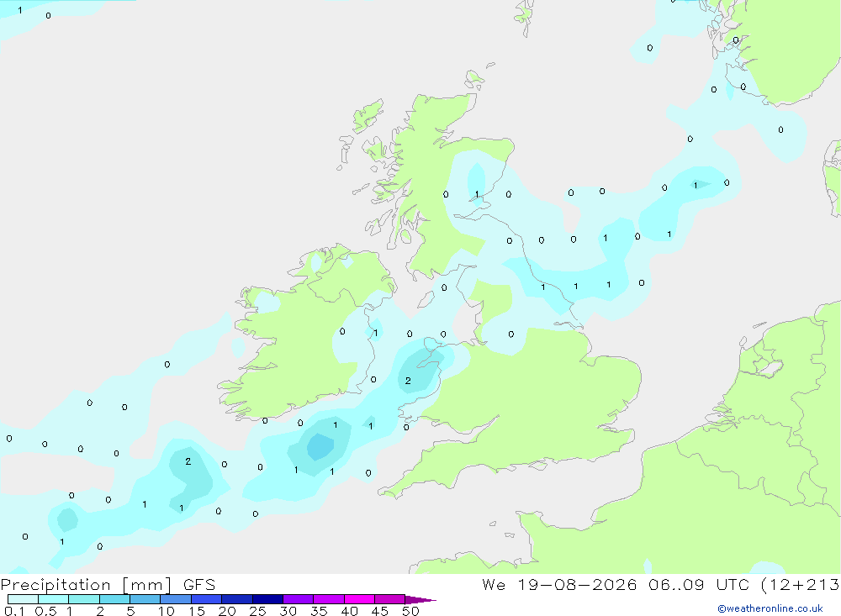Viewport: 841px width, 616px height.
Task: Select the 45–50 mm legend swatch
Action: [390, 599]
